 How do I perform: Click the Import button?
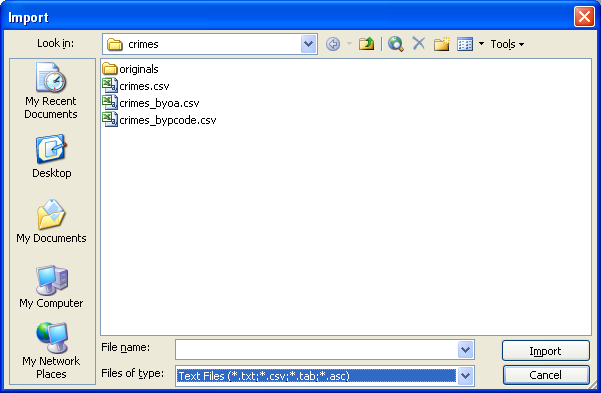coord(545,351)
